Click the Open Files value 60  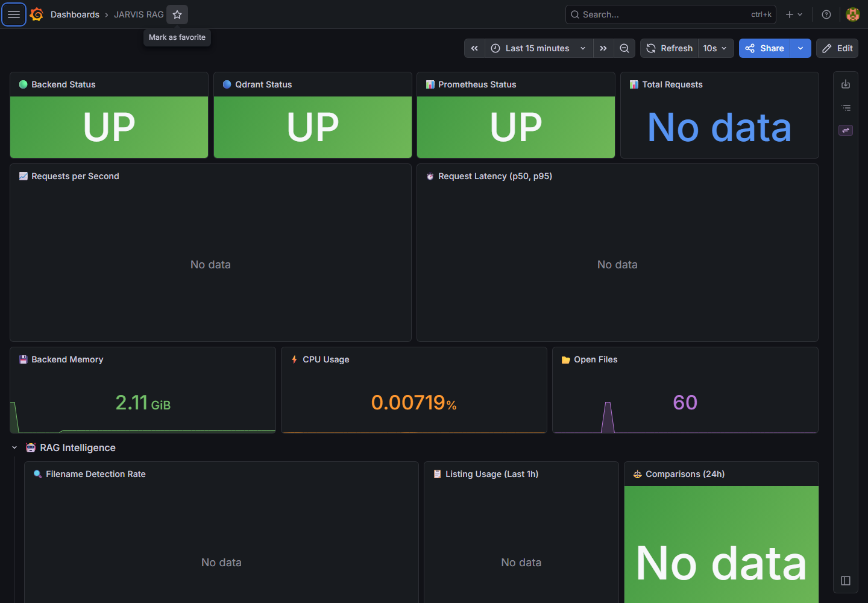tap(685, 403)
